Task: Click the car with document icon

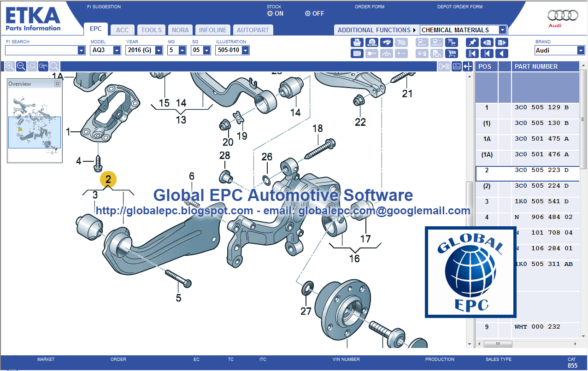Action: point(437,53)
